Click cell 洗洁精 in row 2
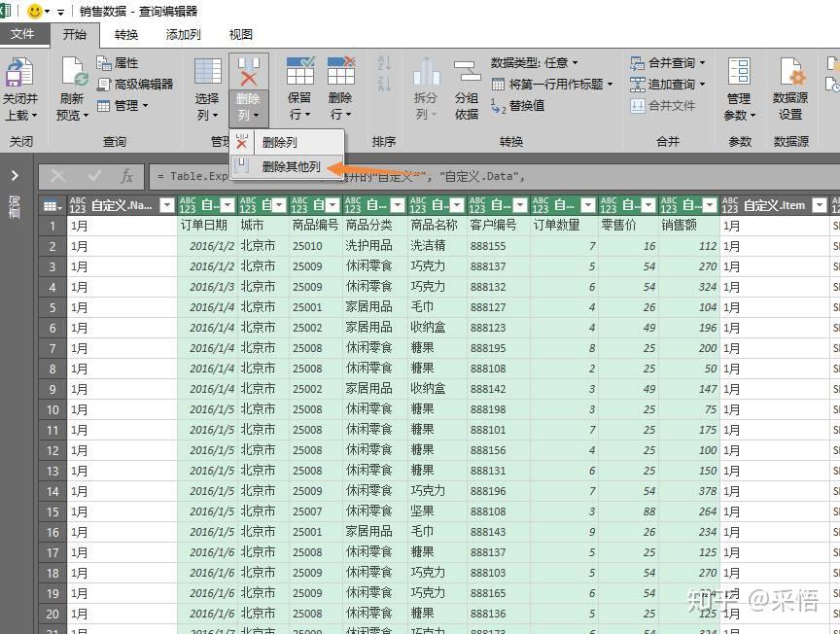The width and height of the screenshot is (840, 634). click(x=437, y=246)
